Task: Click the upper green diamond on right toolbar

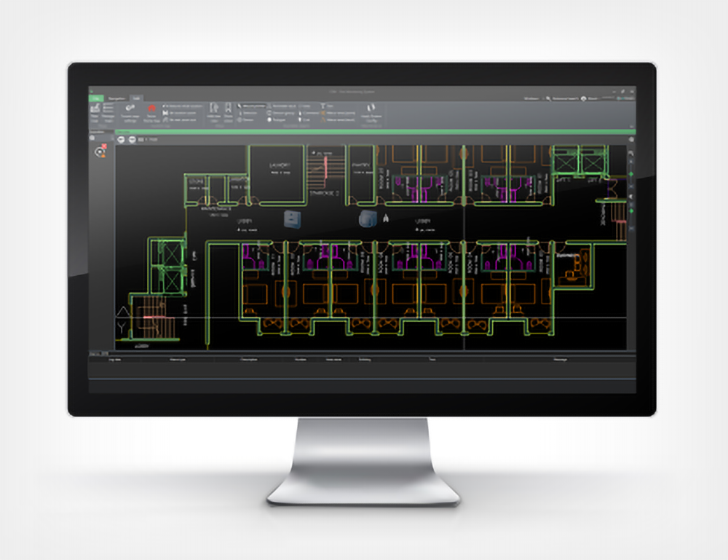Action: [631, 174]
